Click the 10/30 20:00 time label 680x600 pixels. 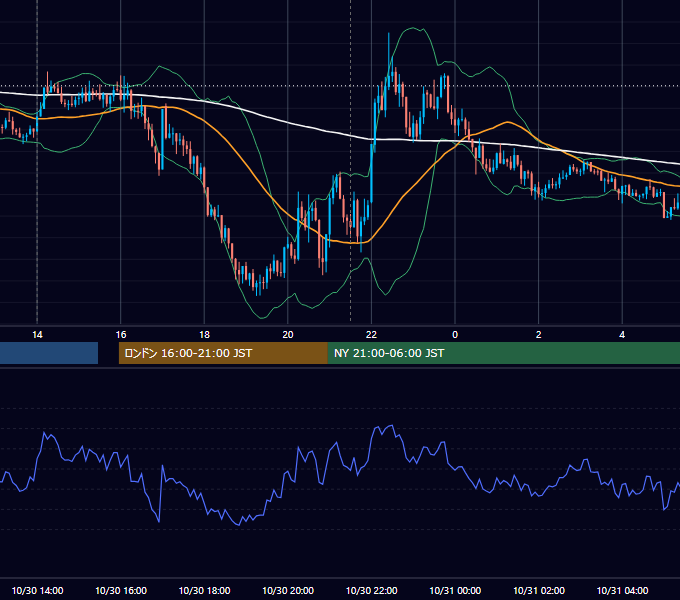(x=288, y=590)
